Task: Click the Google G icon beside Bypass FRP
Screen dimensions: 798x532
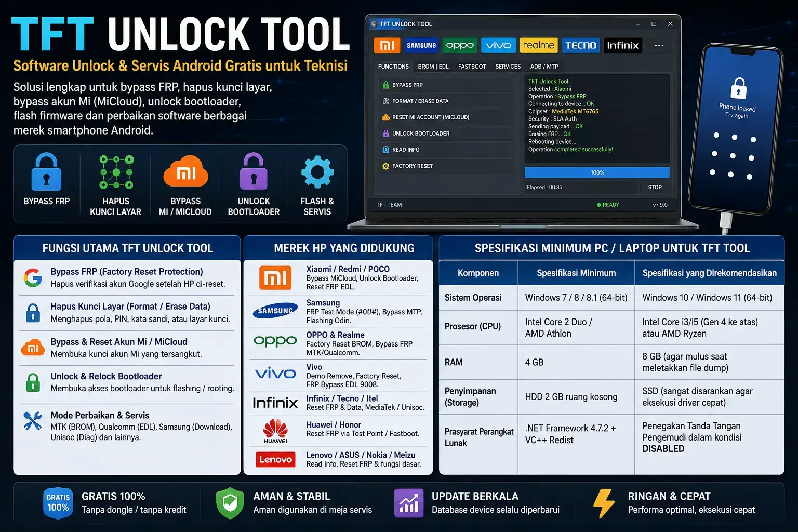Action: [33, 278]
